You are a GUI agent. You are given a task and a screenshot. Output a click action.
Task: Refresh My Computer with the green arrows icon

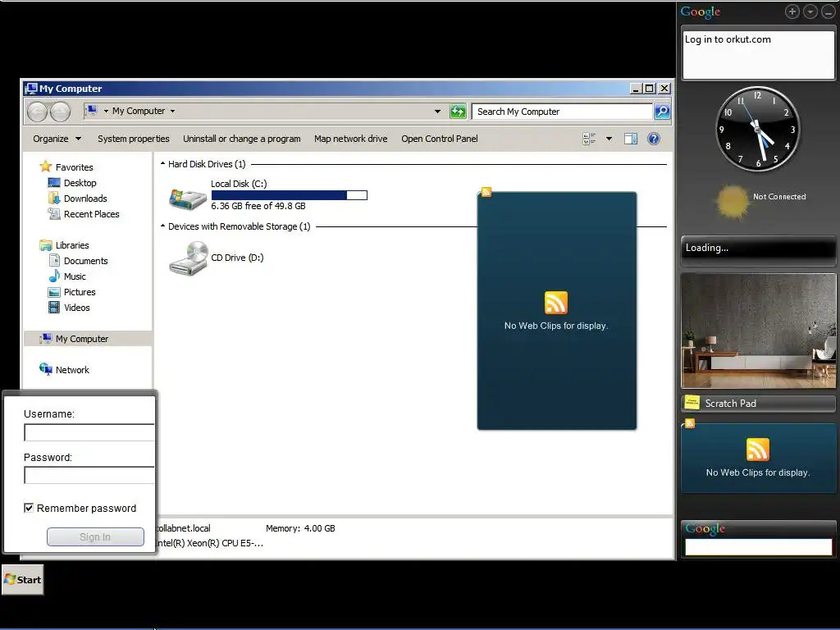[x=458, y=112]
